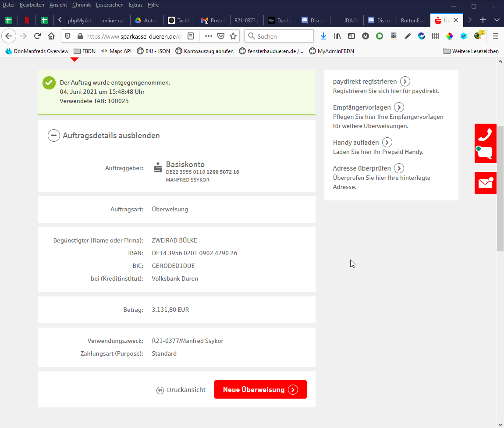The height and width of the screenshot is (428, 504).
Task: Open the paydirekt registrieren link
Action: (x=365, y=82)
